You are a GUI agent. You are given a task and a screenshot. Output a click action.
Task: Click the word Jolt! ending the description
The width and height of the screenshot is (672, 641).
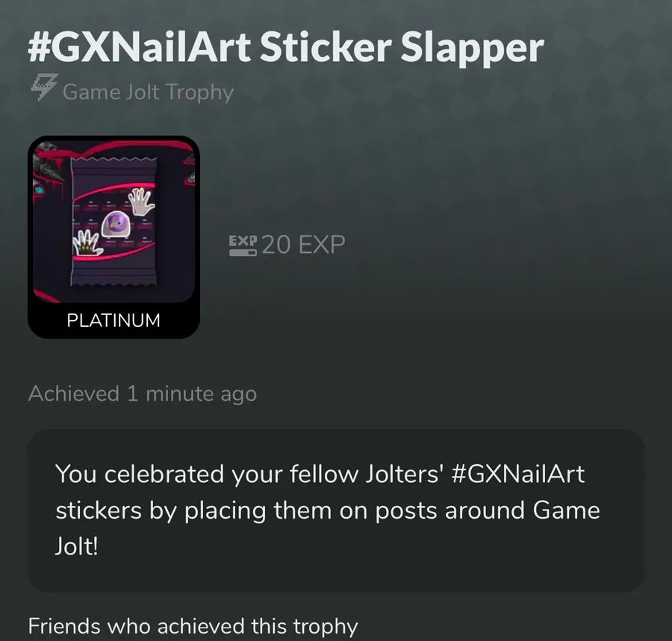[77, 546]
